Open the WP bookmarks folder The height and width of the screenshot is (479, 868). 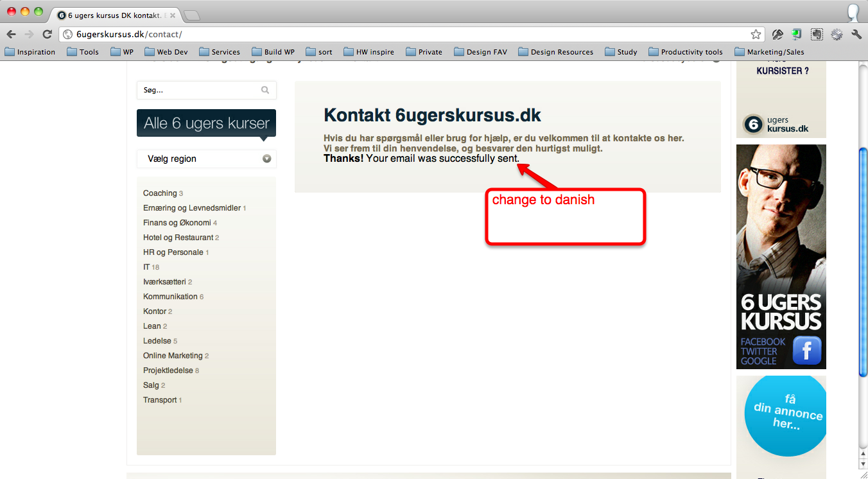click(x=122, y=52)
